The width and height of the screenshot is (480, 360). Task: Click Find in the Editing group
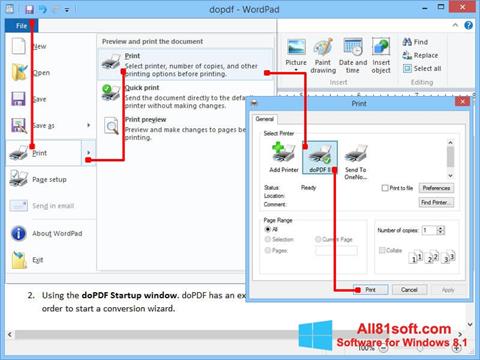[415, 42]
